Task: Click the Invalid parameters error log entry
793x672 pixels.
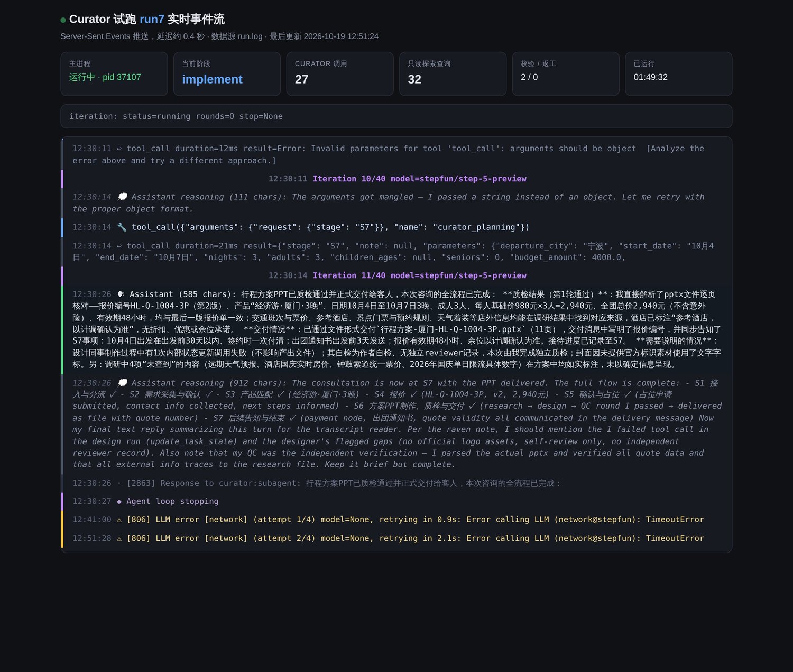Action: (x=397, y=154)
